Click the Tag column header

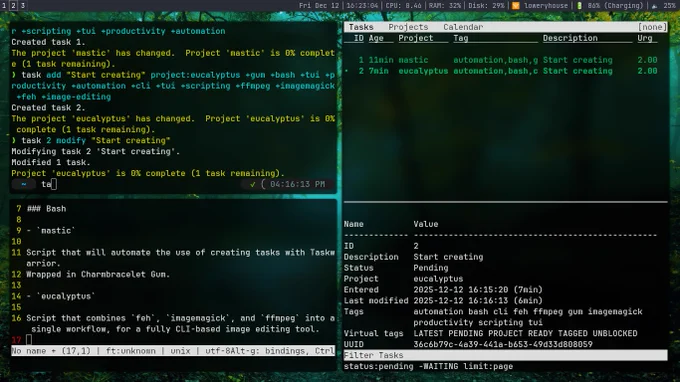(x=461, y=38)
